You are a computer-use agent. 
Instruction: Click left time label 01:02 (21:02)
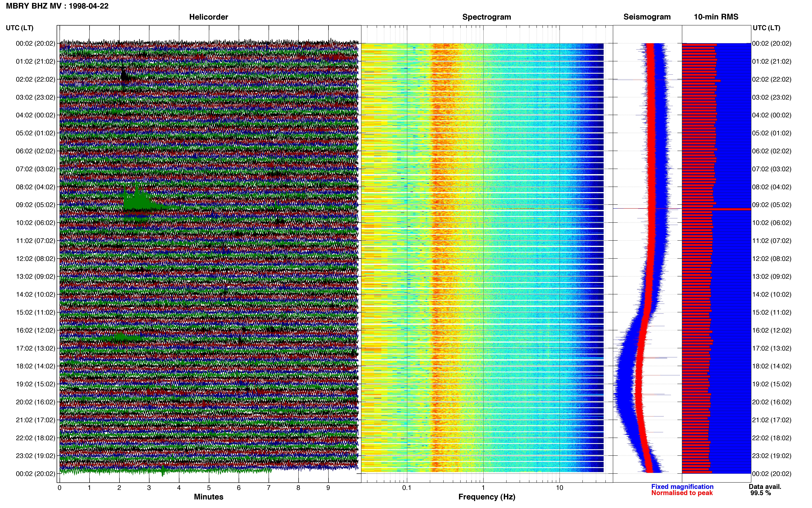coord(35,61)
